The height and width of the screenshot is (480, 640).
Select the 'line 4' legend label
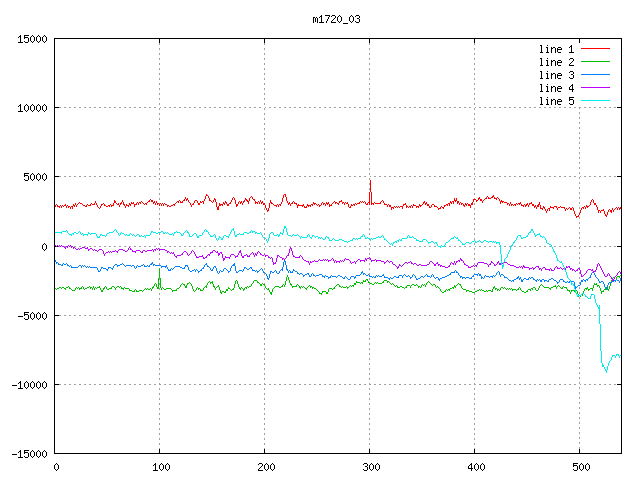coord(556,88)
